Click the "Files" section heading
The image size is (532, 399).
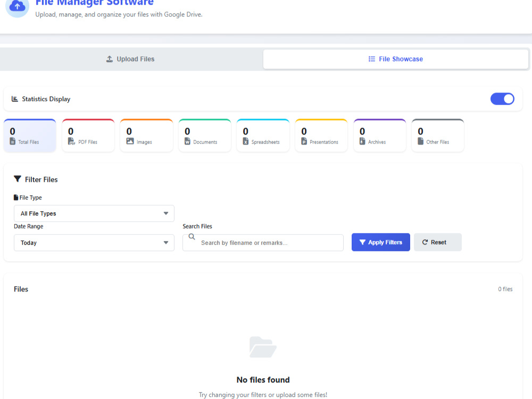(21, 289)
